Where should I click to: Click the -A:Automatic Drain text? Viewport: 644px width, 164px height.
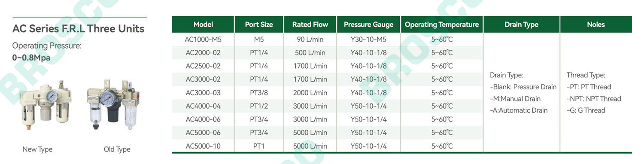pos(519,110)
